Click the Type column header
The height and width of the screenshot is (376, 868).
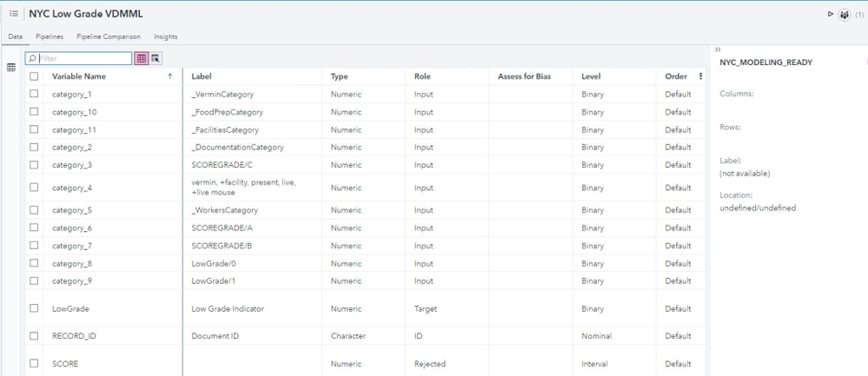click(340, 76)
